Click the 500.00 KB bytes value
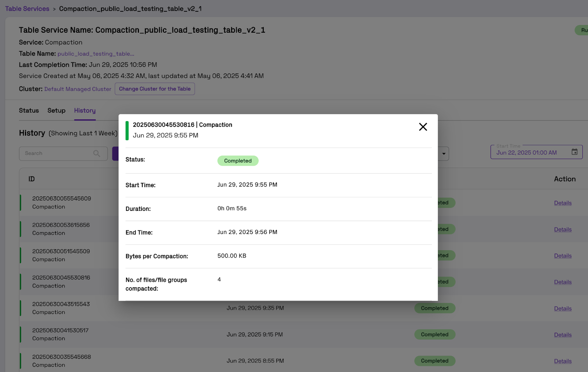 click(232, 256)
